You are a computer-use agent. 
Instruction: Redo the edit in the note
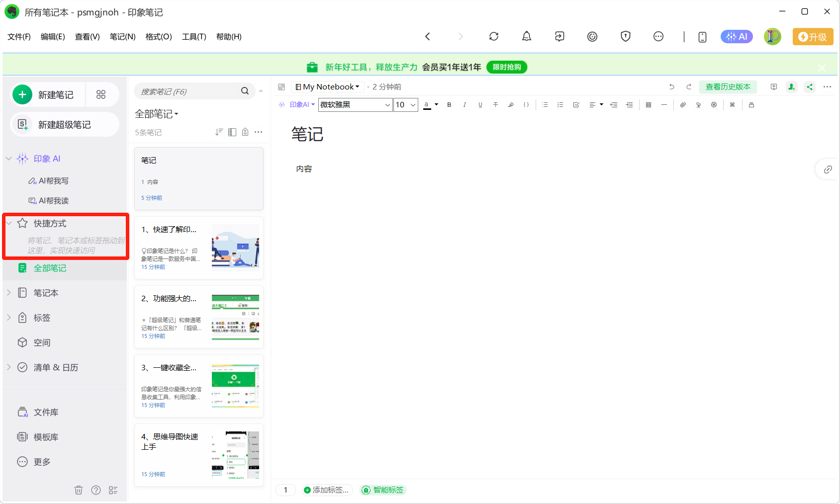[x=689, y=86]
